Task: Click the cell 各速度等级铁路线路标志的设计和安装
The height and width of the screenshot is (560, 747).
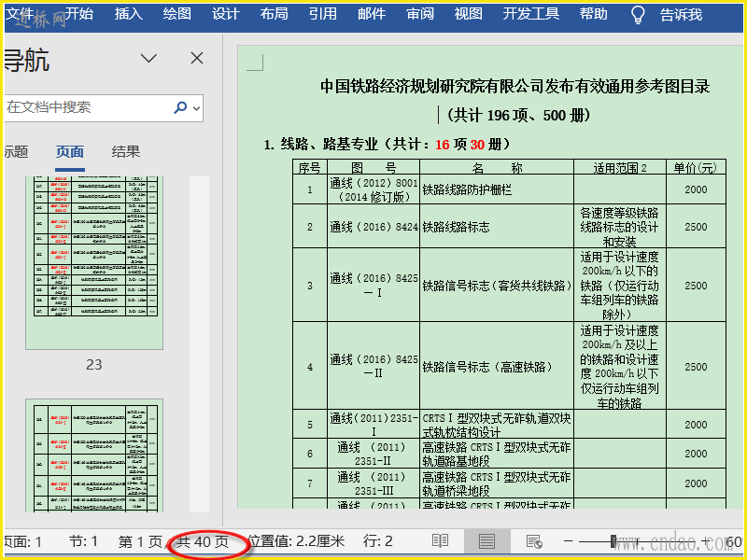Action: click(620, 227)
